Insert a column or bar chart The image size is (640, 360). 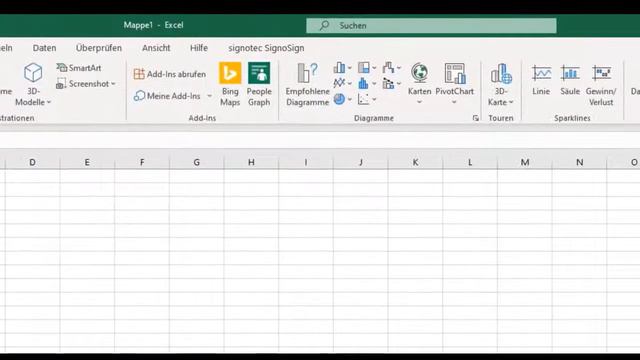tap(339, 68)
